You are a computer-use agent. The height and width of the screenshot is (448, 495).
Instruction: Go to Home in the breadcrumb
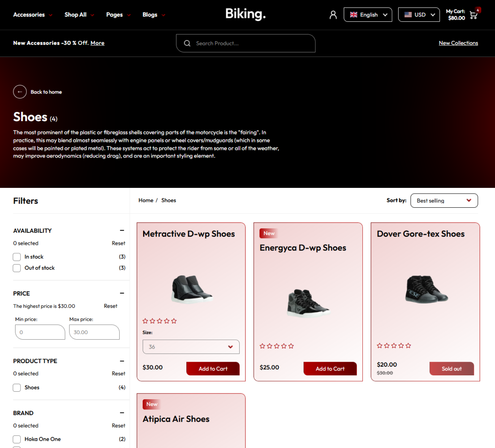click(x=146, y=201)
